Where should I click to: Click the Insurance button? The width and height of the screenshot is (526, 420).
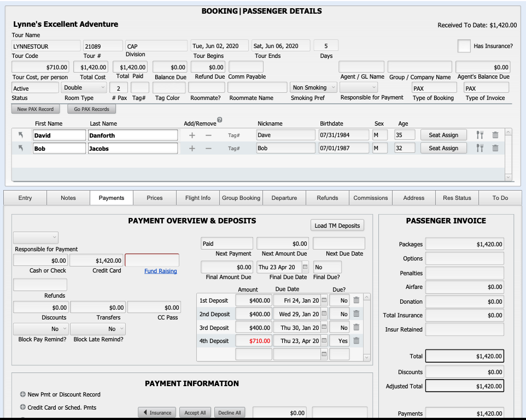click(x=157, y=412)
